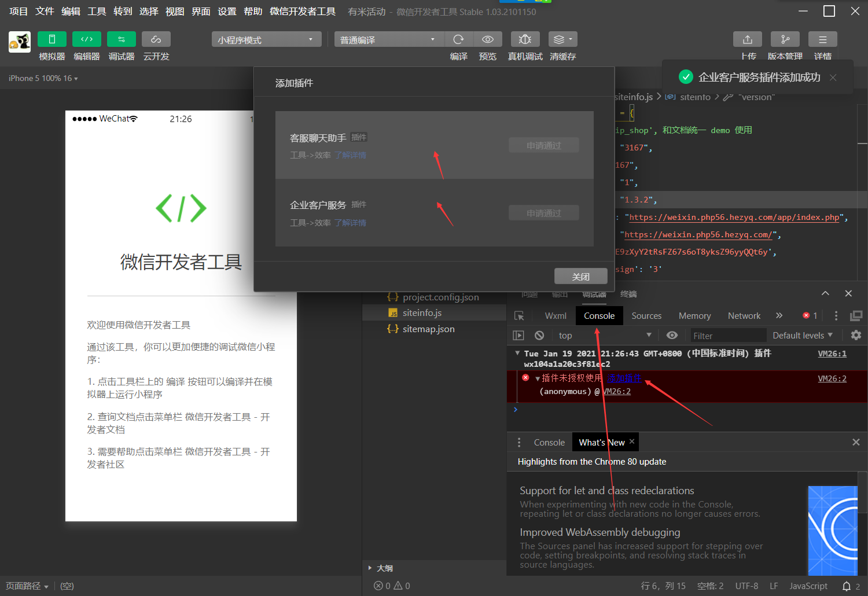Click the clear console icon
This screenshot has width=868, height=596.
click(539, 335)
